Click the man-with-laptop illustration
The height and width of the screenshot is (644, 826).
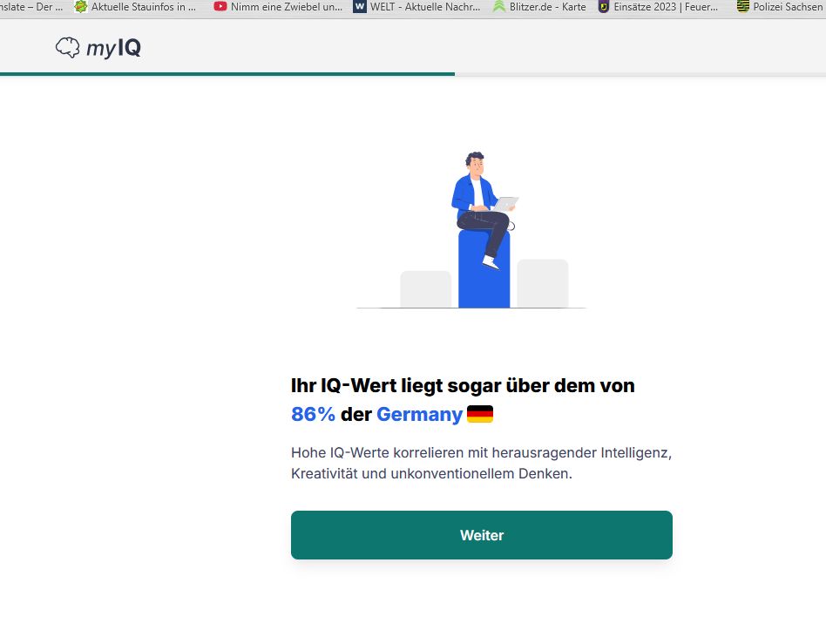click(x=482, y=205)
